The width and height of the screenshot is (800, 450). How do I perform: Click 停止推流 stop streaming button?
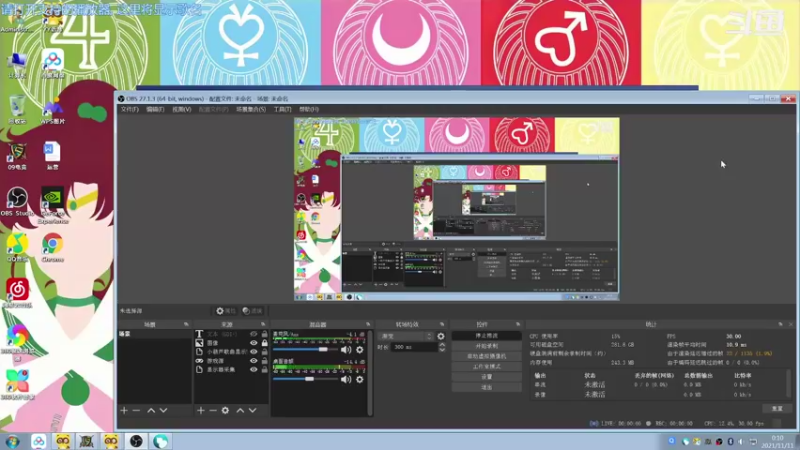click(486, 336)
